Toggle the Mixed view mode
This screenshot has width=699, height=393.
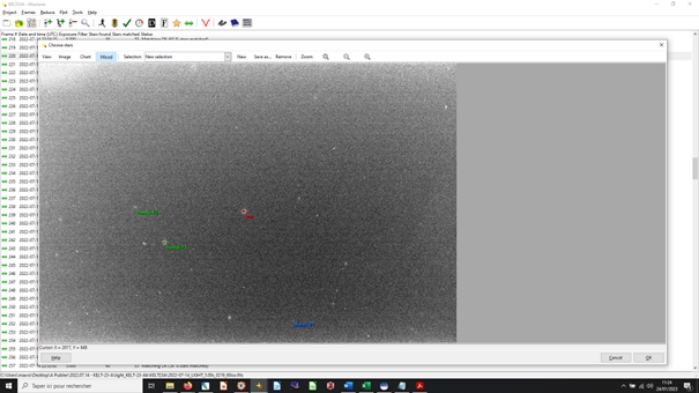tap(106, 57)
